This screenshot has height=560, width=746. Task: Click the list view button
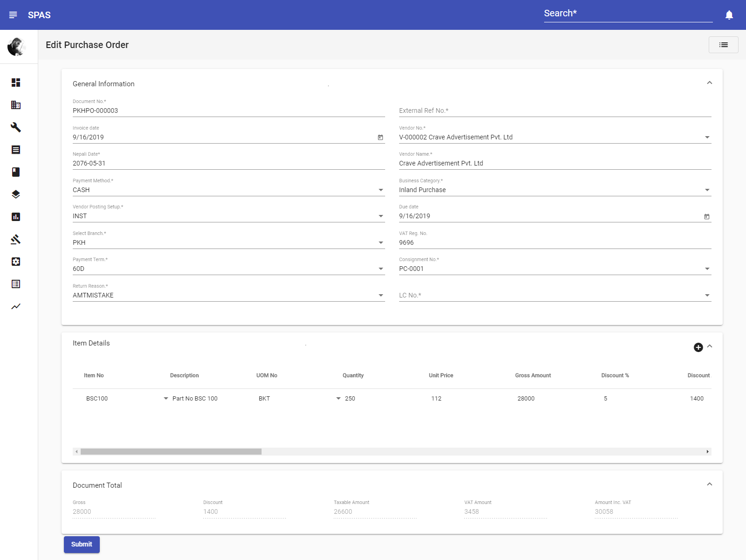click(x=723, y=45)
